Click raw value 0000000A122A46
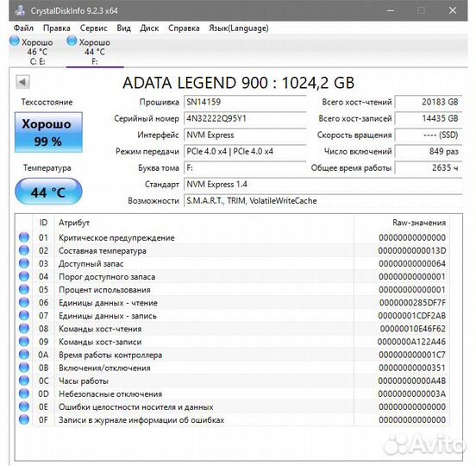Screen dimensions: 476x466 click(x=411, y=342)
